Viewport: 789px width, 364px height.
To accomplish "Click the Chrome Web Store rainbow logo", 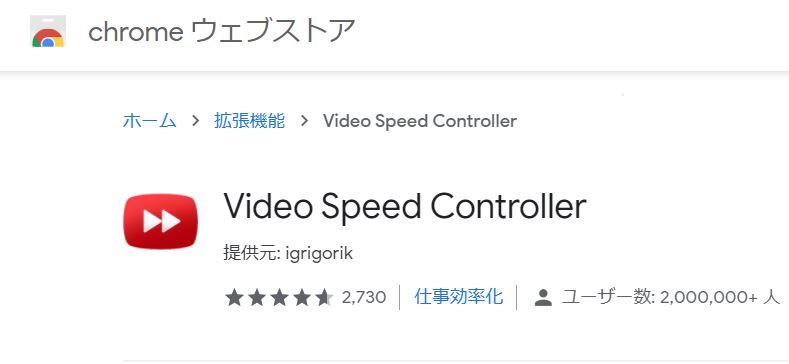I will [48, 31].
